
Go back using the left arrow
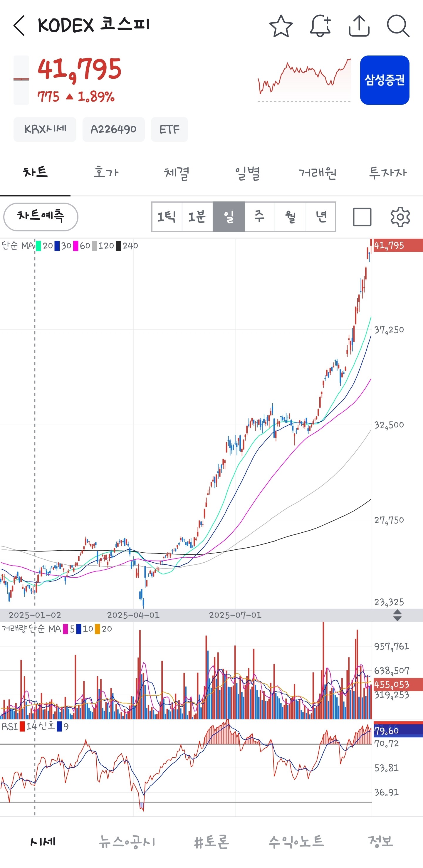[x=19, y=26]
